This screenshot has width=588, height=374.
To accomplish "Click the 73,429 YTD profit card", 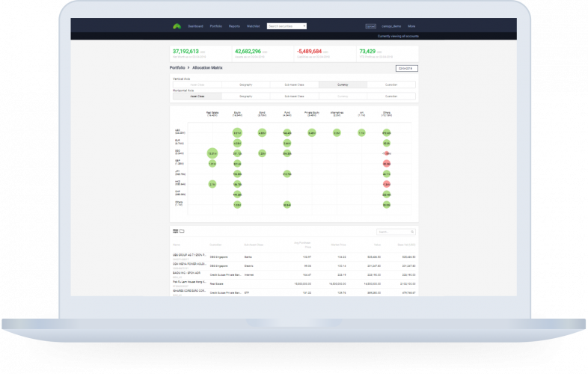I will click(387, 54).
